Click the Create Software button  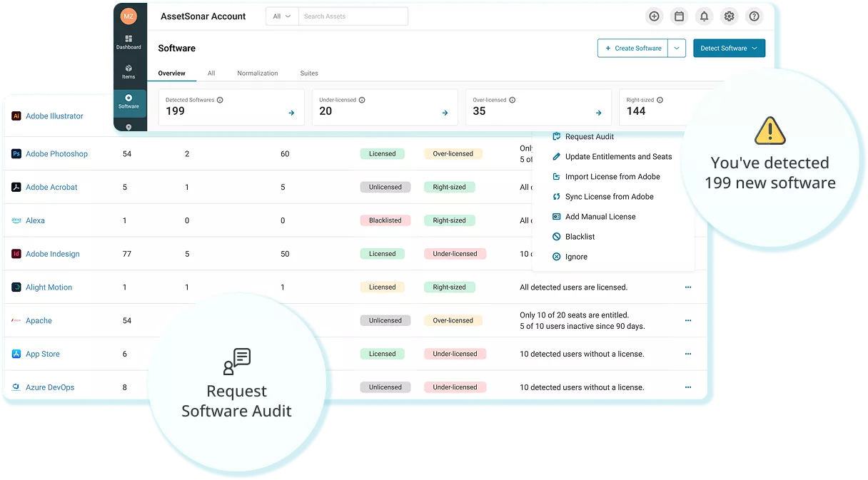[632, 48]
